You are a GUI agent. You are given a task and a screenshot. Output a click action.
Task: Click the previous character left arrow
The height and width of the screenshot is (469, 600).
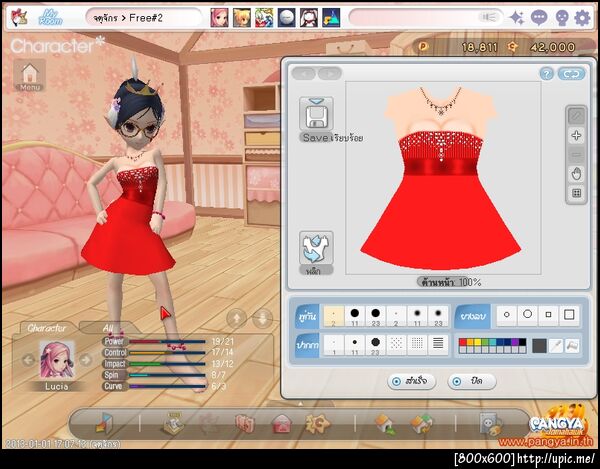point(29,360)
